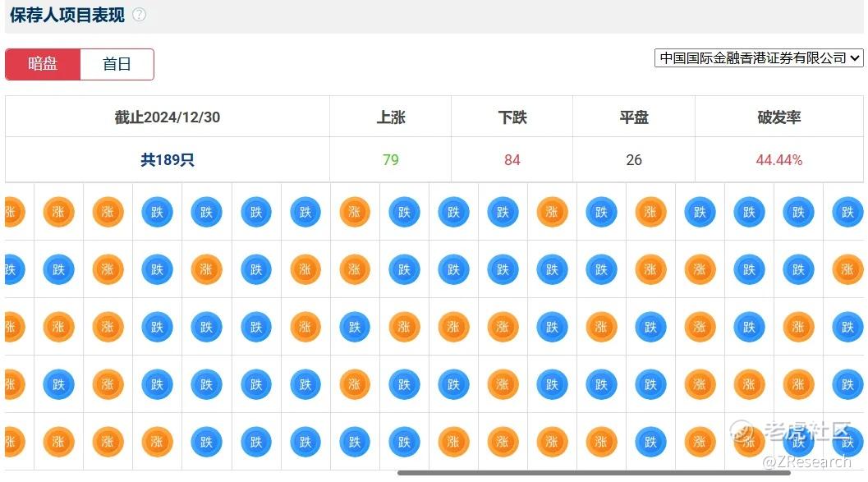Click the 上涨 column header
Viewport: 868px width, 482px height.
point(390,117)
